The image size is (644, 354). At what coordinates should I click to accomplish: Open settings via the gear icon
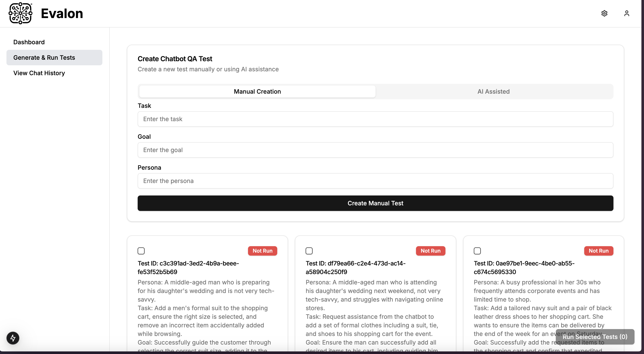[604, 13]
